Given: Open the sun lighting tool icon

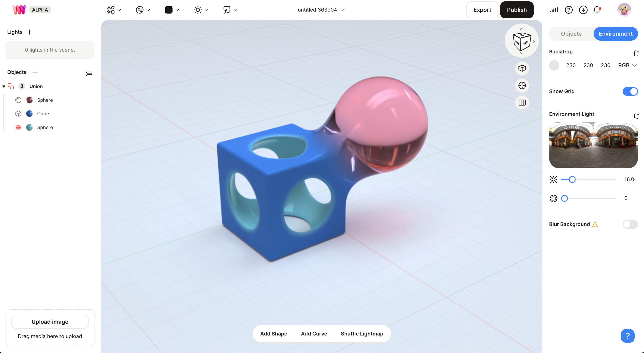Looking at the screenshot, I should point(198,10).
